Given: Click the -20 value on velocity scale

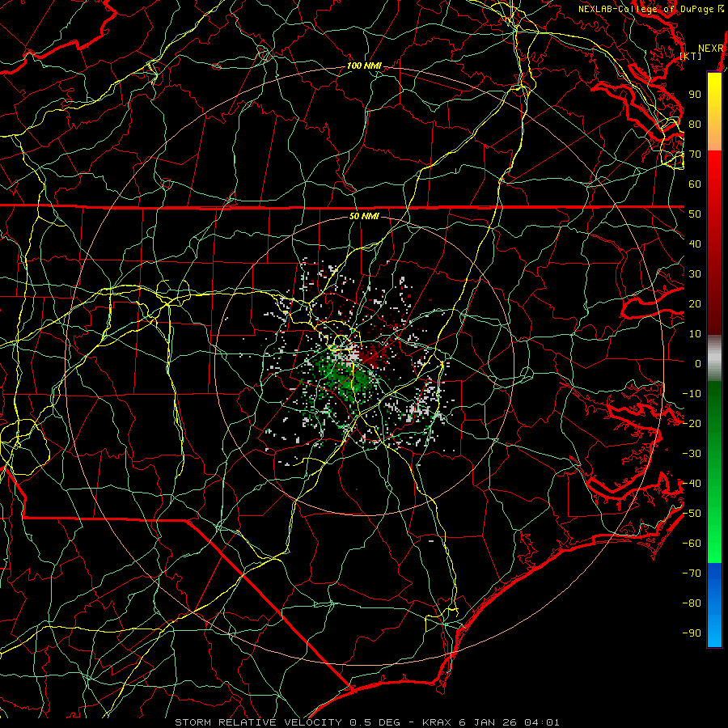Looking at the screenshot, I should click(x=692, y=423).
